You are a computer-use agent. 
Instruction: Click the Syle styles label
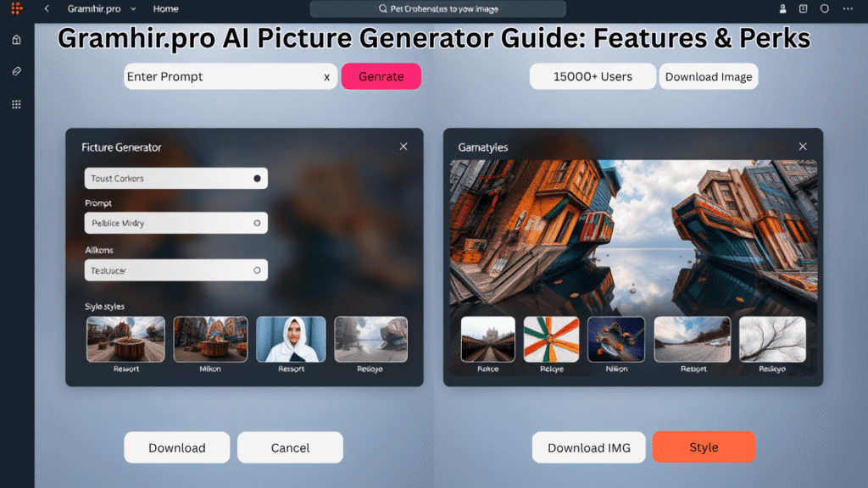click(x=104, y=307)
